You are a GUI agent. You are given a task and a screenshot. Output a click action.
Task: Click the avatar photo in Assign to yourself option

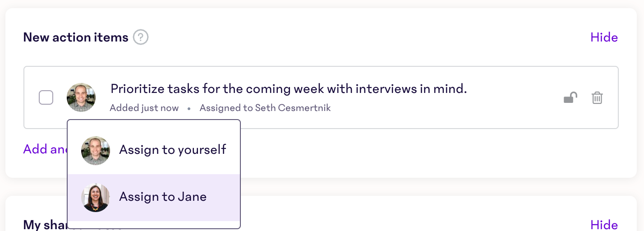coord(96,151)
